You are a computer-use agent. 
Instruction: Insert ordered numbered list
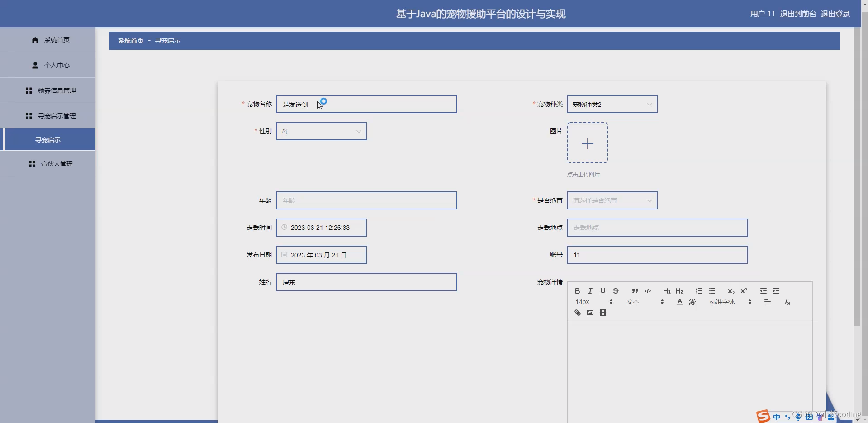(x=699, y=291)
